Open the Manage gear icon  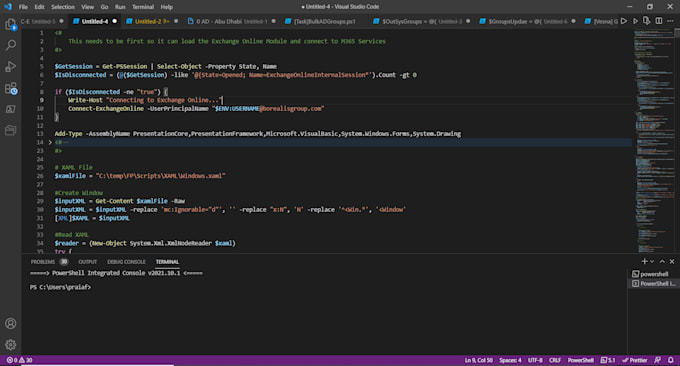10,345
